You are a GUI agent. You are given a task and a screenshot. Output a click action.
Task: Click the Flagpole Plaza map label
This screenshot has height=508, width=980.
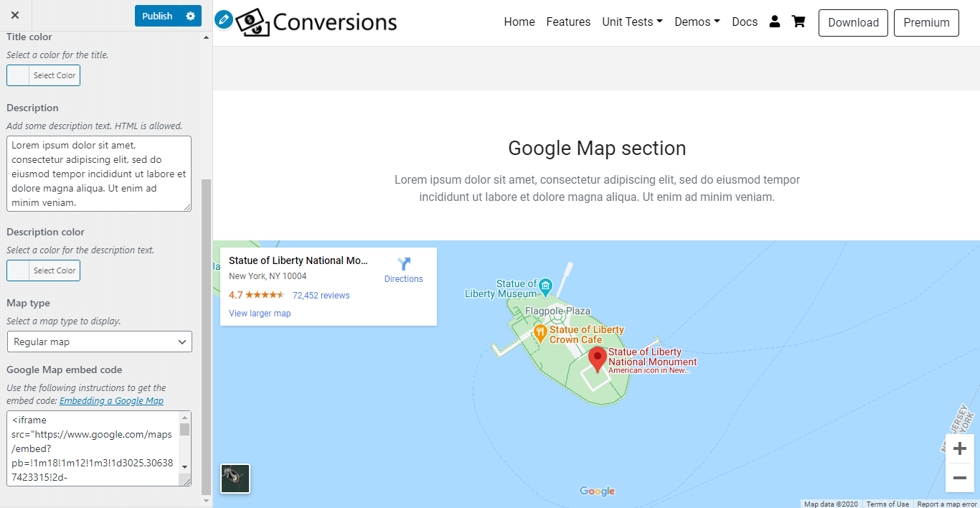click(x=558, y=311)
